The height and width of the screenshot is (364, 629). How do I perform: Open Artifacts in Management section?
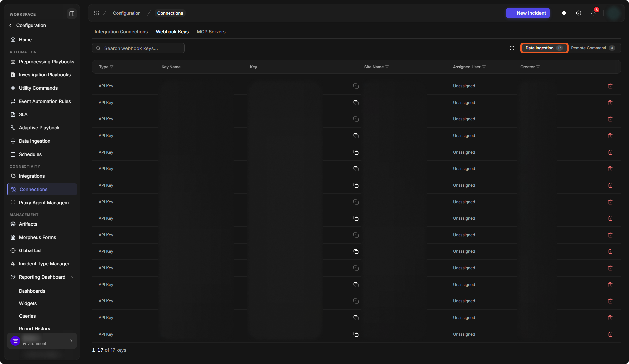42,224
